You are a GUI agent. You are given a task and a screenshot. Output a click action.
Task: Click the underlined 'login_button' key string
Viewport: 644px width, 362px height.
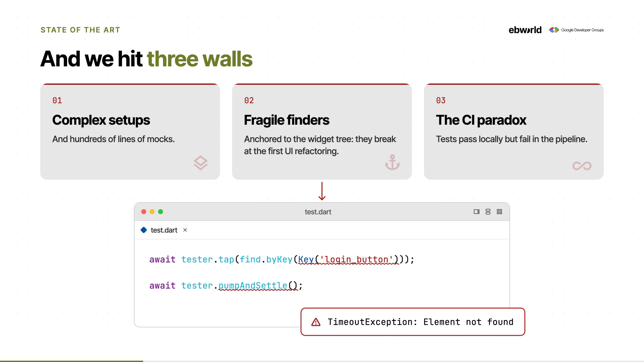(x=357, y=259)
